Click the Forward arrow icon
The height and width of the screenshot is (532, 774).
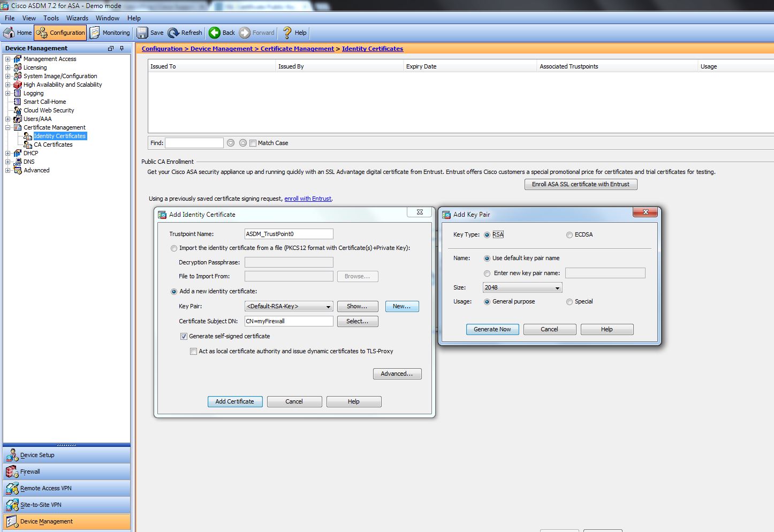[x=245, y=33]
